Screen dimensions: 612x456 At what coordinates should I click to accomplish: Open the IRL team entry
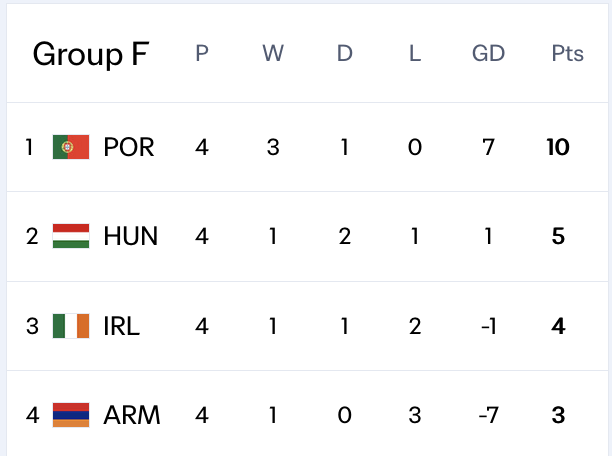pos(122,325)
